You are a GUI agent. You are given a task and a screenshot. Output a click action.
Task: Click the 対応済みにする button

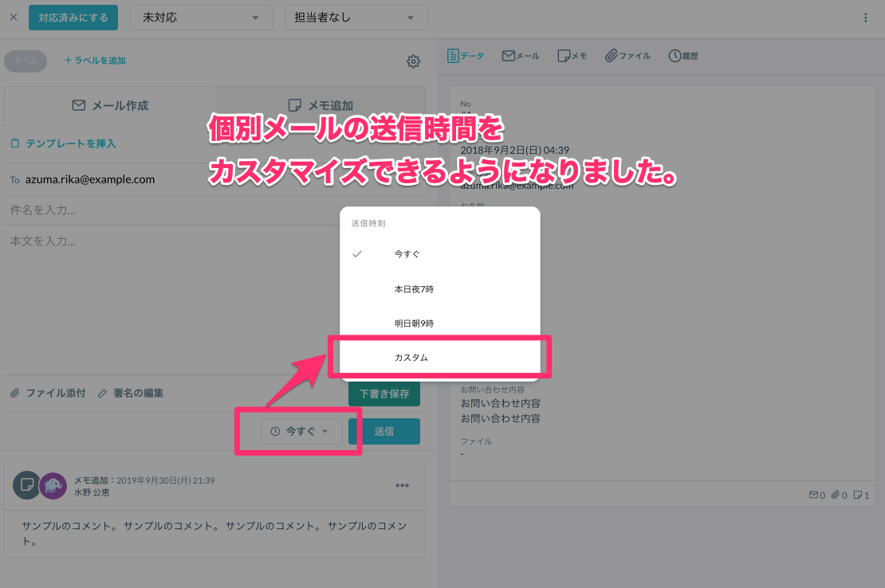click(x=73, y=17)
